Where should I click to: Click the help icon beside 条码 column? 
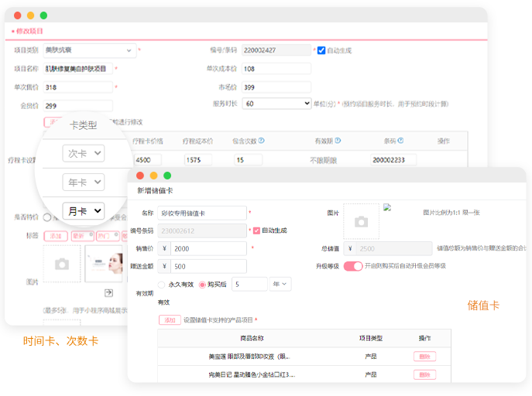click(400, 141)
